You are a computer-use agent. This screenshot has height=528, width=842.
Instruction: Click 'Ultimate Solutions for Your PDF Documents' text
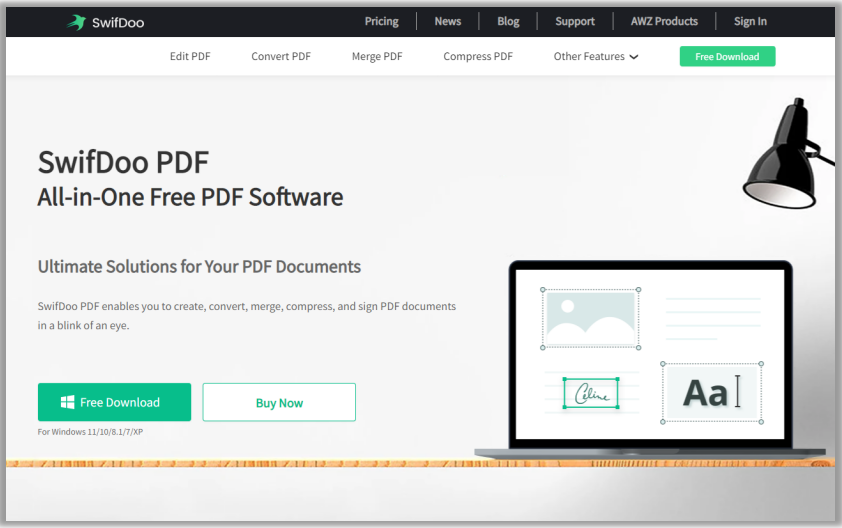click(x=199, y=266)
